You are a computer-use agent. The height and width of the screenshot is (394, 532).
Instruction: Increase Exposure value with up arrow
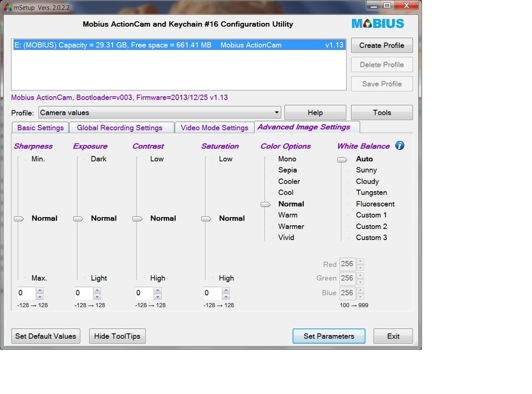pos(97,290)
